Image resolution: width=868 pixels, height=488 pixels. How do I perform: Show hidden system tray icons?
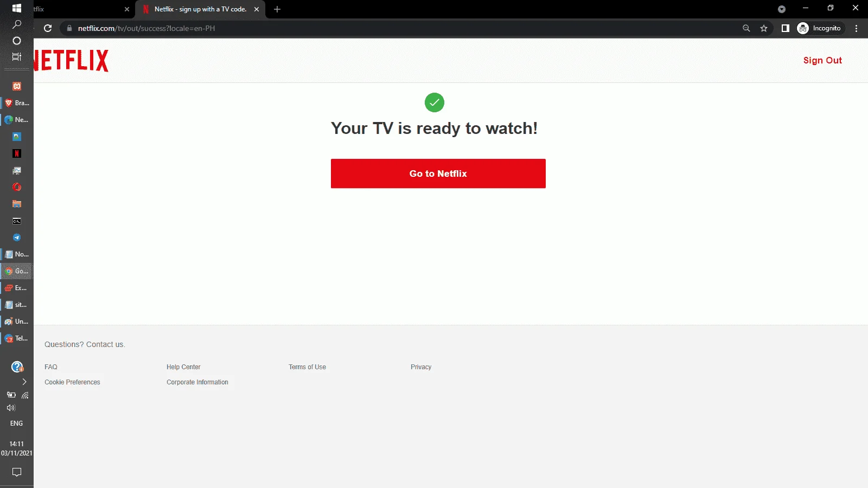tap(24, 382)
